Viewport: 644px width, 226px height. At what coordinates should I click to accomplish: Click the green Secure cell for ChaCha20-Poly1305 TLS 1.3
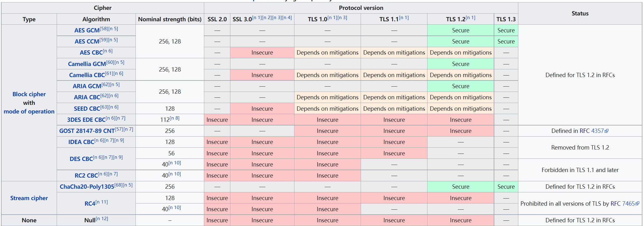pos(506,187)
